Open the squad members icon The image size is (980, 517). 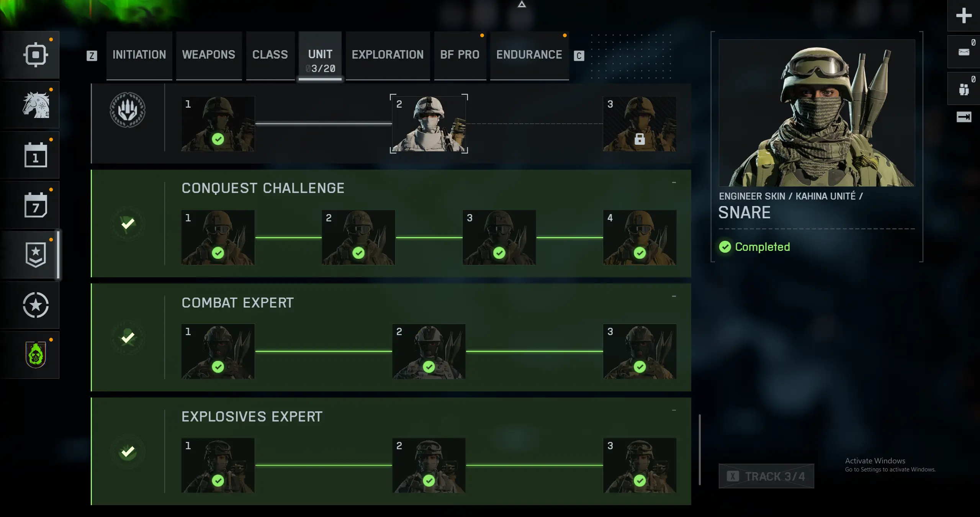coord(964,89)
